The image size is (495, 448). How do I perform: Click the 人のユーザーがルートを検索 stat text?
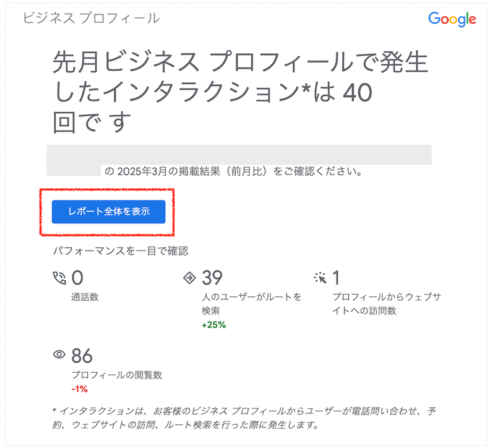247,303
